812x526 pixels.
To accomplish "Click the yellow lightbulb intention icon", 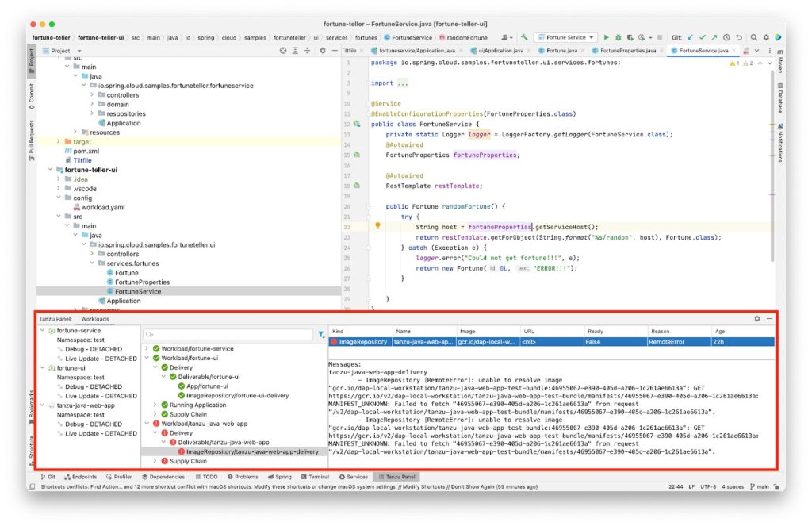I will (378, 226).
